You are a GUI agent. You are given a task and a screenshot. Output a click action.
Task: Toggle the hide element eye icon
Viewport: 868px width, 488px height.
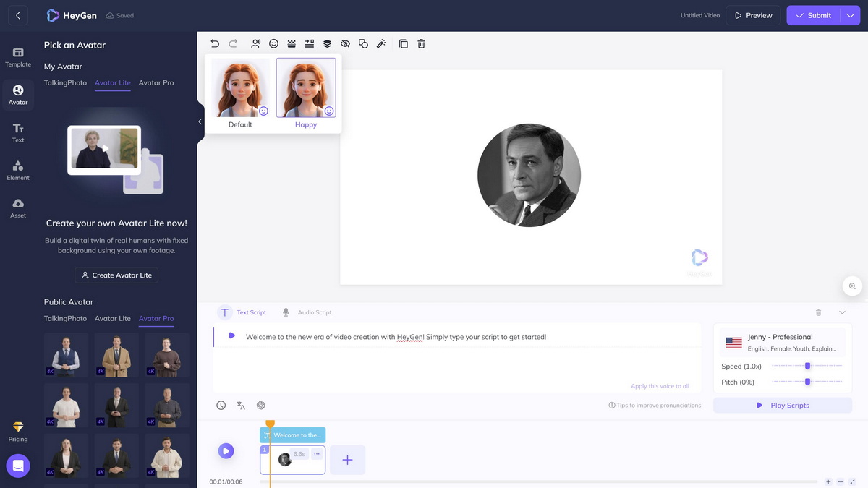345,44
